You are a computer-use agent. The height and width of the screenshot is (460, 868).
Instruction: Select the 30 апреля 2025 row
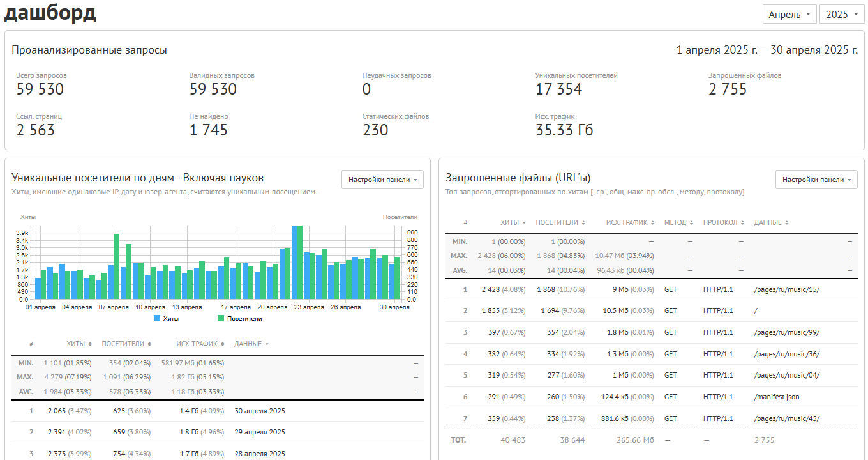pos(218,411)
